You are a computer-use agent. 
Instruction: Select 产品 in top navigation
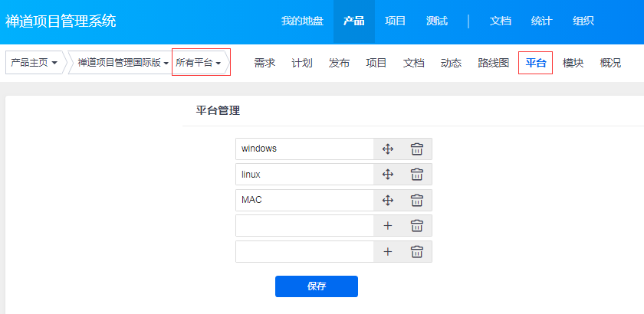point(354,21)
